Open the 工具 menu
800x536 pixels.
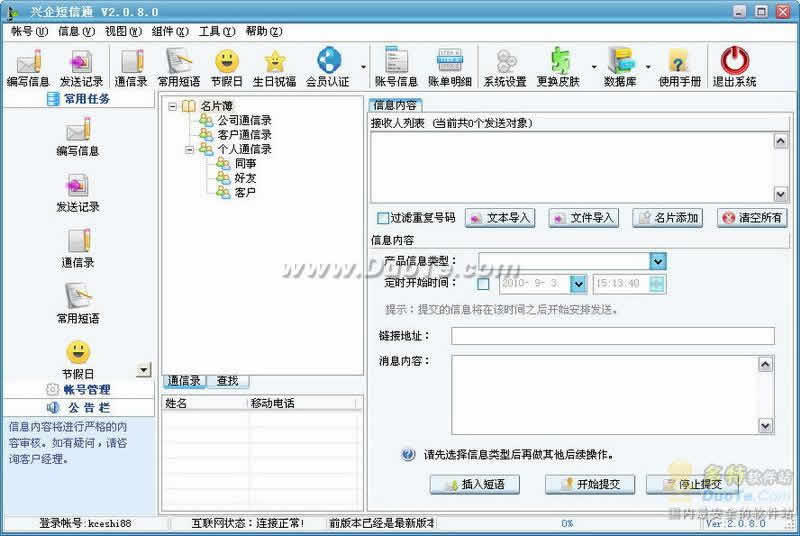coord(210,31)
